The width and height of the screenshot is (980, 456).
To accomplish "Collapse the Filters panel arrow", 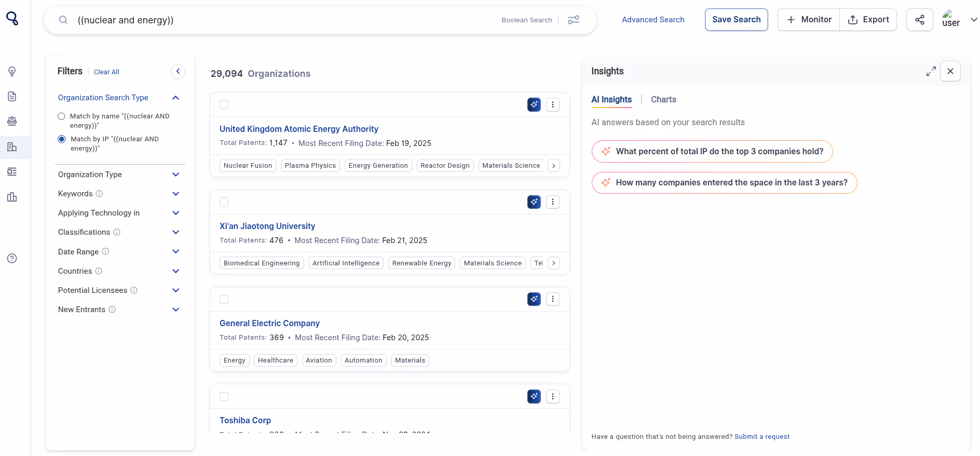I will coord(178,71).
